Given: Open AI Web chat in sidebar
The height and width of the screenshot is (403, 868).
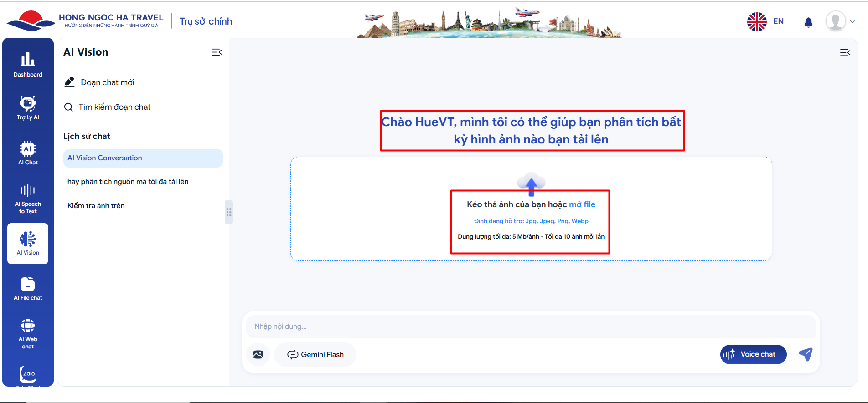Looking at the screenshot, I should click(28, 333).
